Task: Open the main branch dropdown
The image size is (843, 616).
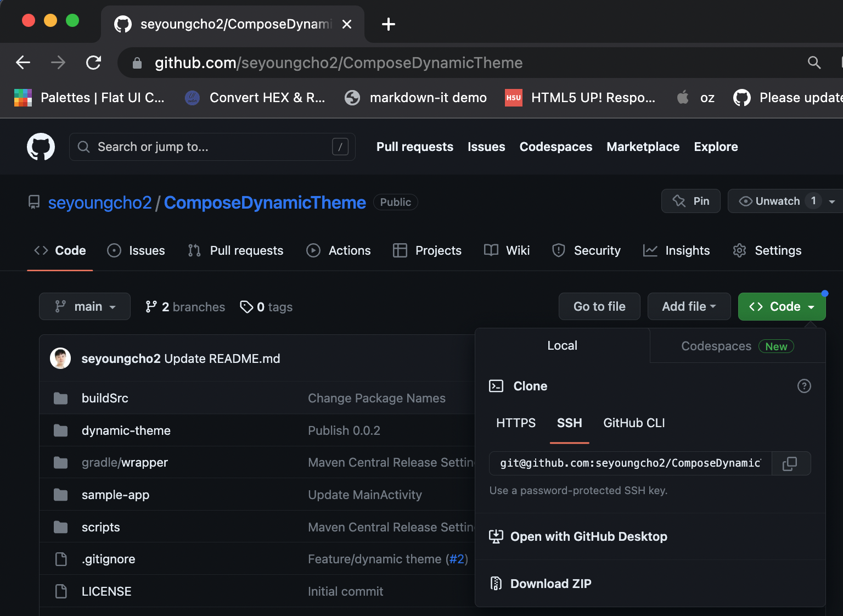Action: [85, 306]
